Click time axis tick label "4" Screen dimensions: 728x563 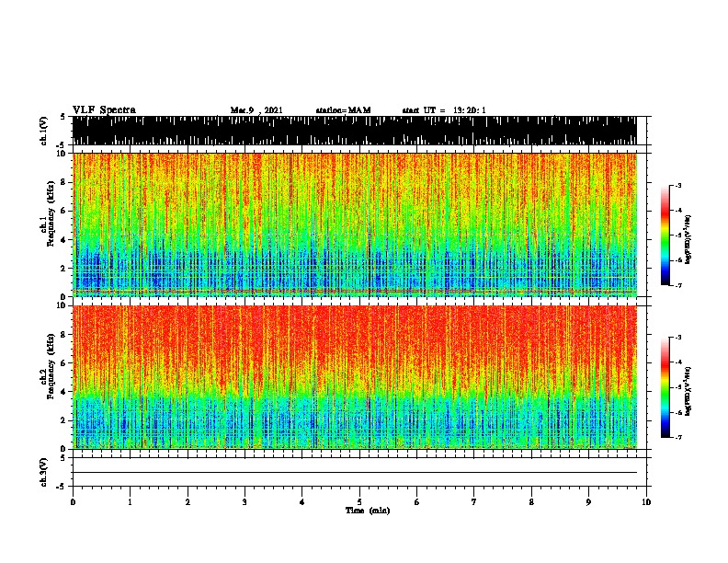tap(302, 501)
